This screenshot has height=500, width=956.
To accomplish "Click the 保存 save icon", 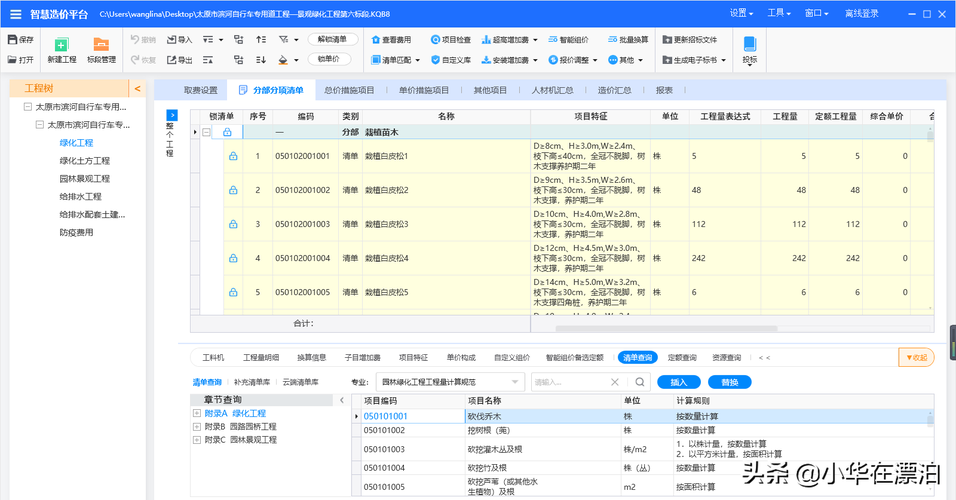I will (x=13, y=39).
